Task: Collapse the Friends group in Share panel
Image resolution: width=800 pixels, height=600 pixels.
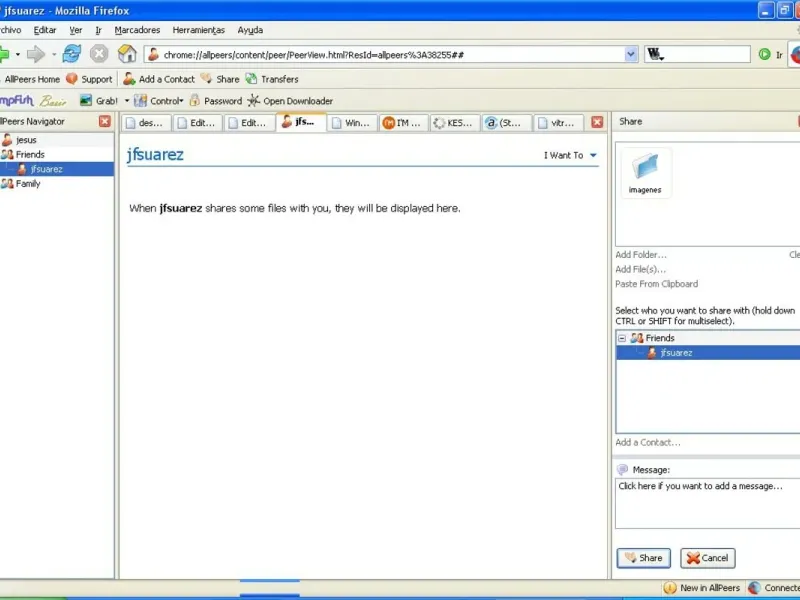Action: (622, 338)
